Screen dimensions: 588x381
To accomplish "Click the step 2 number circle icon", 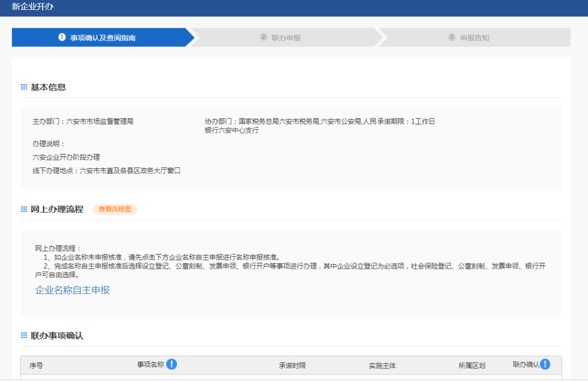I will pyautogui.click(x=264, y=38).
